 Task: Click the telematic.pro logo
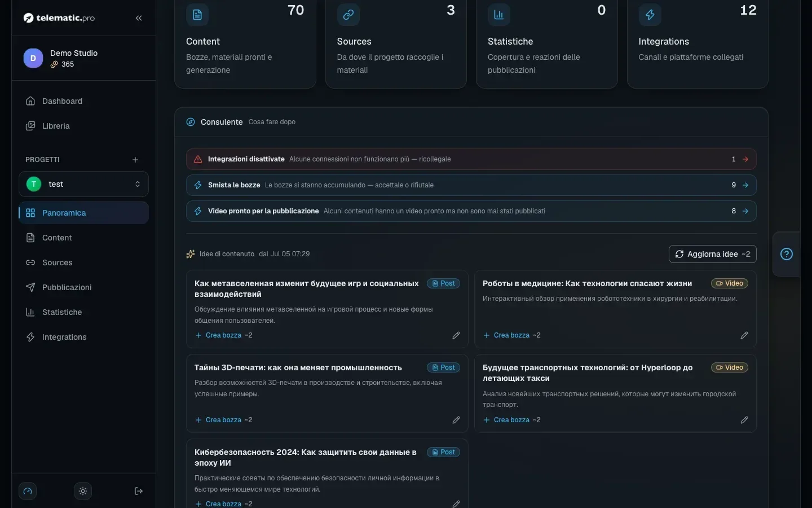(x=59, y=18)
